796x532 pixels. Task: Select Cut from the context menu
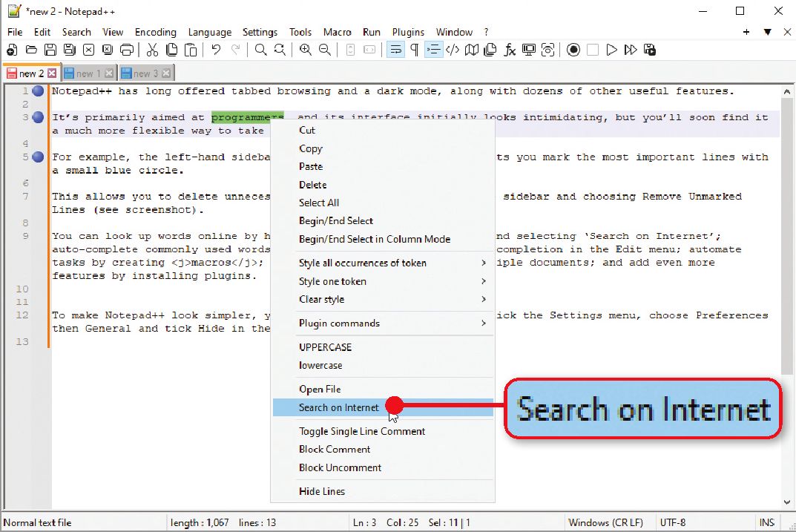pos(383,130)
